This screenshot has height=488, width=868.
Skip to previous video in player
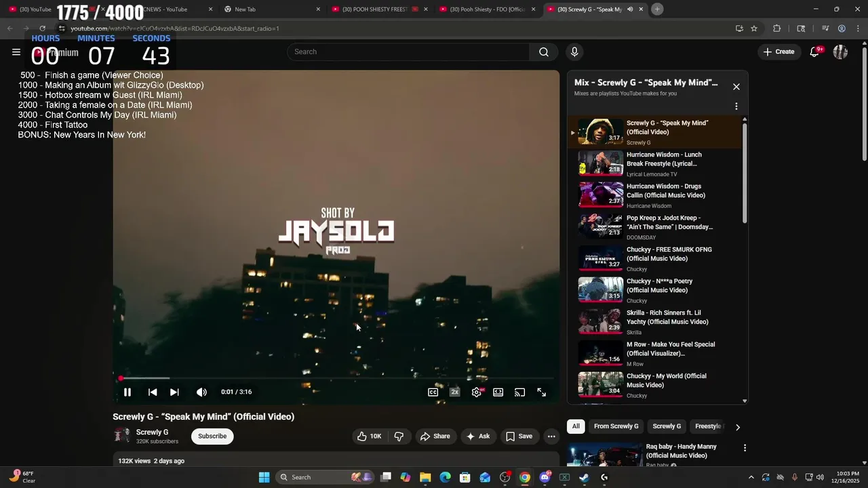tap(153, 392)
